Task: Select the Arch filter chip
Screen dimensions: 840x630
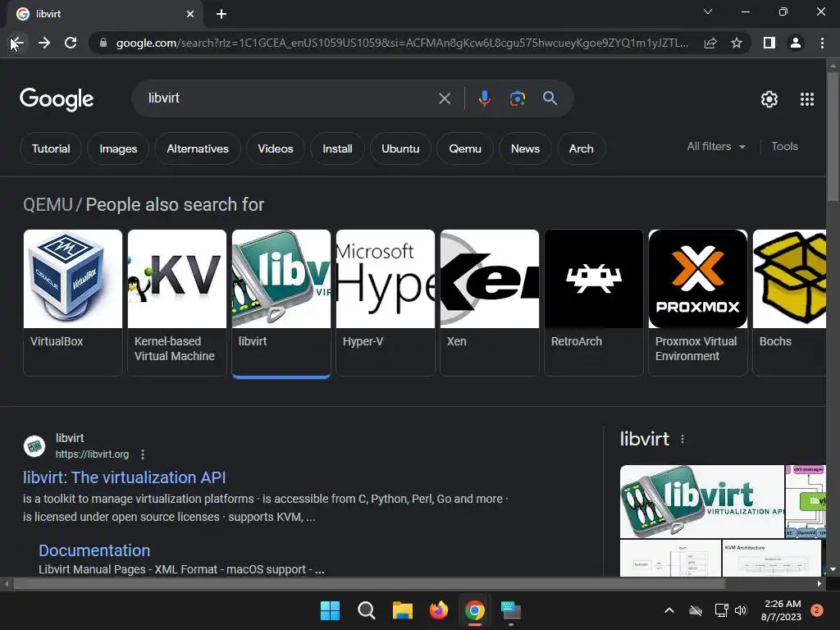Action: point(582,148)
